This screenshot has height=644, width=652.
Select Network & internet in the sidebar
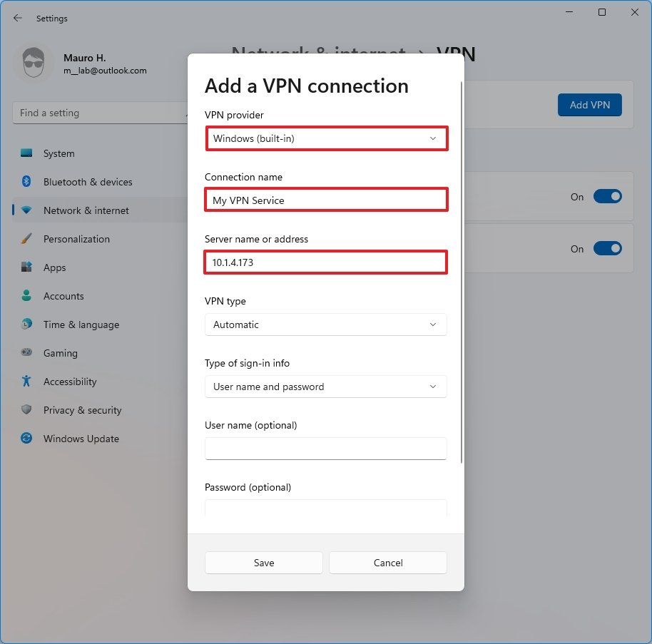coord(86,210)
